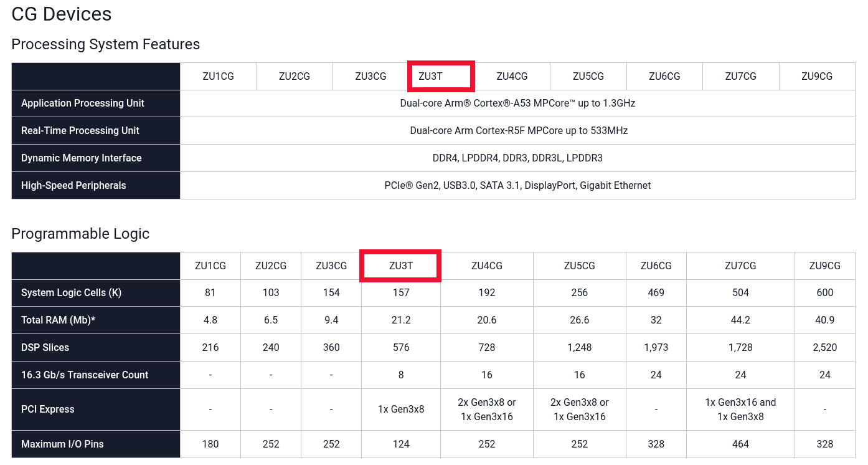Click Total RAM value 44.2
The height and width of the screenshot is (465, 868).
740,320
